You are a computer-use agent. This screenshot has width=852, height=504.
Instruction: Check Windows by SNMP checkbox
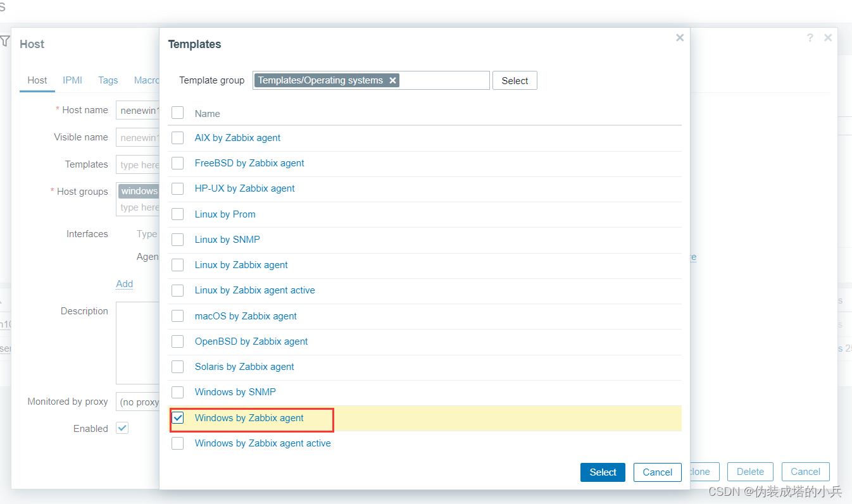178,392
